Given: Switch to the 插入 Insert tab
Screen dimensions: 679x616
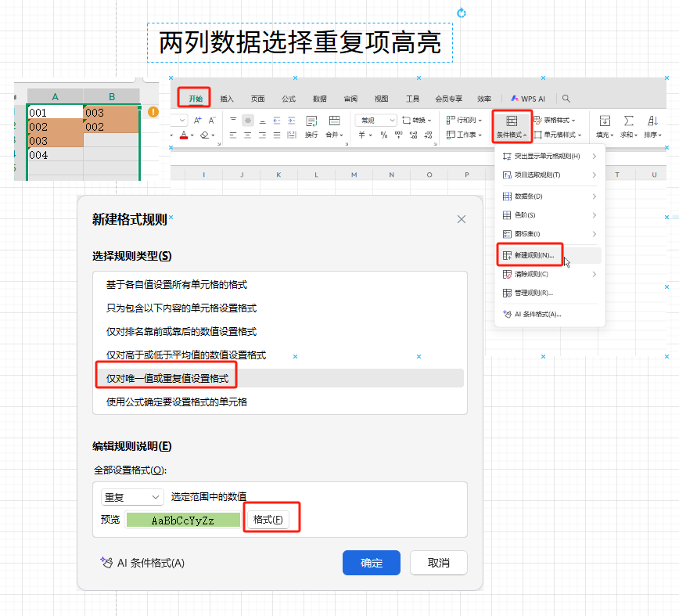Looking at the screenshot, I should (x=227, y=99).
